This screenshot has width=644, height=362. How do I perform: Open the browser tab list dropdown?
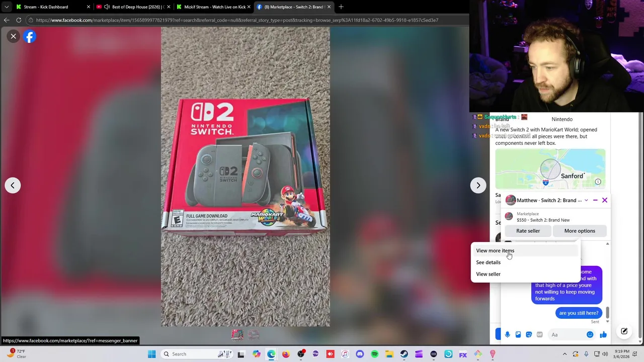click(x=6, y=7)
